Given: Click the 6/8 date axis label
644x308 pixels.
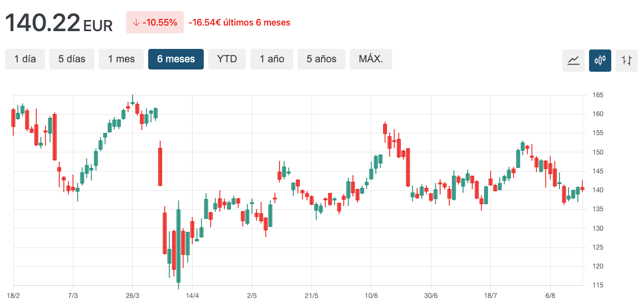Looking at the screenshot, I should pyautogui.click(x=550, y=296).
